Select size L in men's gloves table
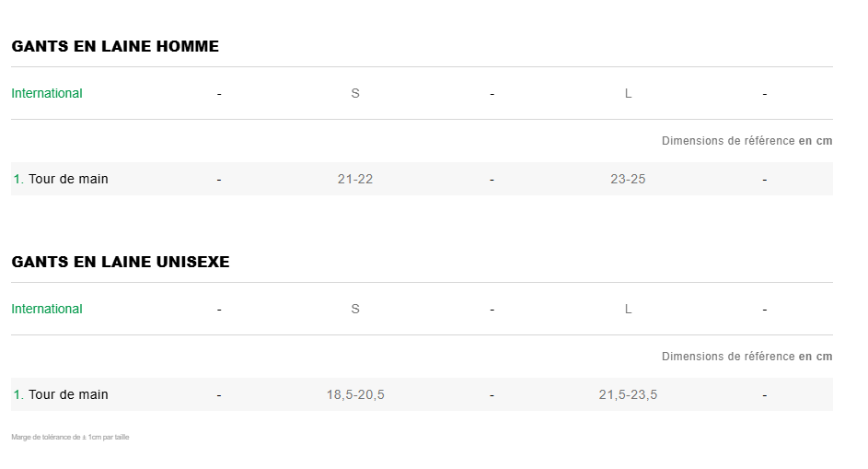The height and width of the screenshot is (469, 868). (x=629, y=93)
